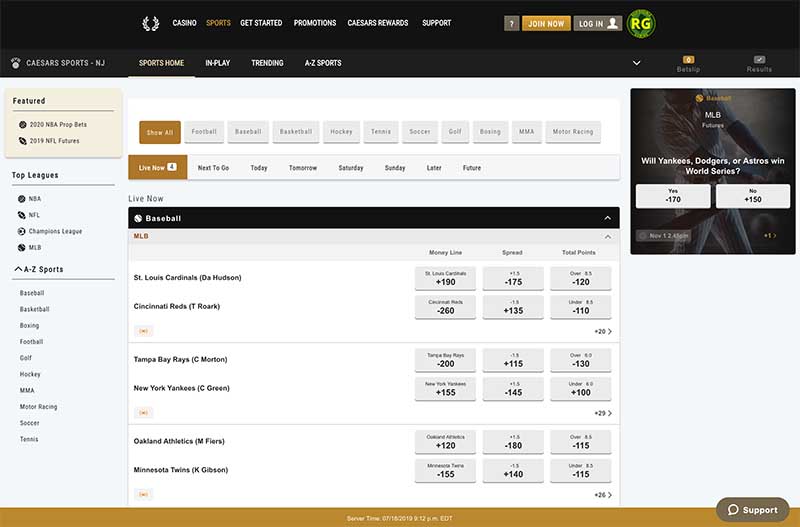Click the Show All filter button
800x527 pixels.
160,132
